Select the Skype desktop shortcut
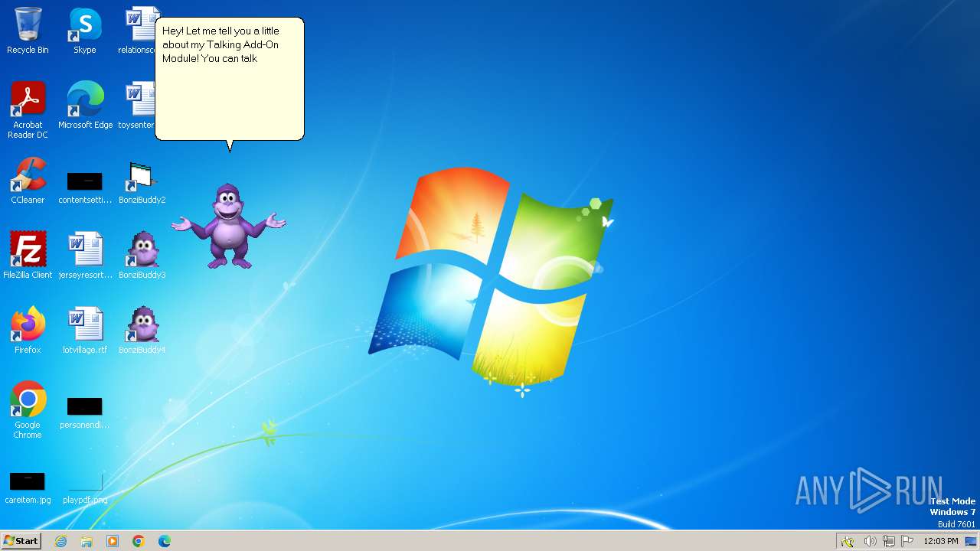Viewport: 980px width, 551px height. tap(85, 31)
